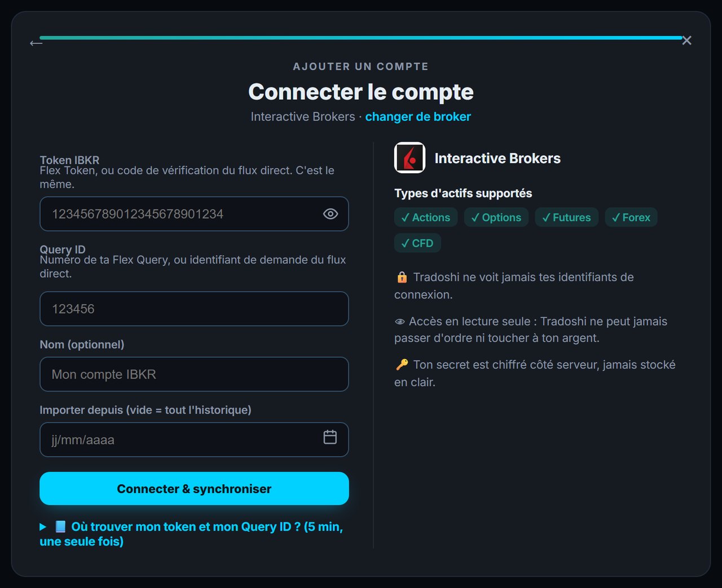722x588 pixels.
Task: Click the Connecter & synchroniser button
Action: [194, 489]
